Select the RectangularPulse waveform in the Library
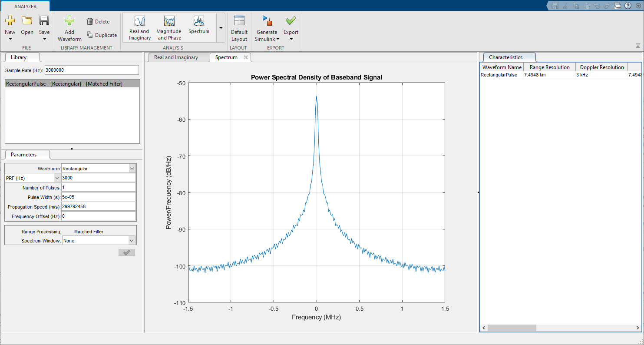644x345 pixels. point(72,83)
